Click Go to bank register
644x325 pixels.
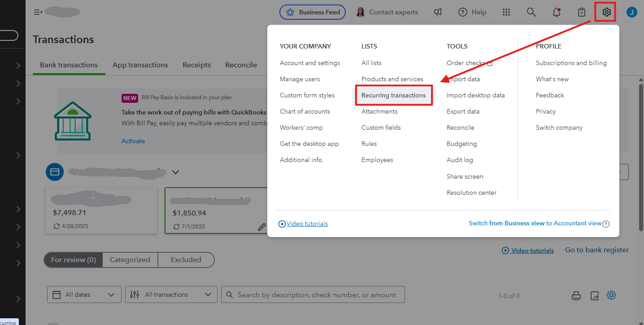click(597, 250)
